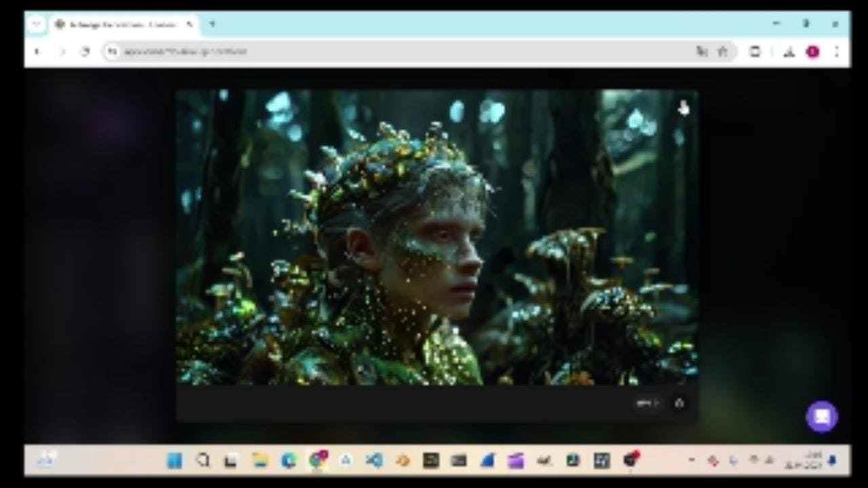Close the active browser tab
The width and height of the screenshot is (868, 488).
point(189,24)
